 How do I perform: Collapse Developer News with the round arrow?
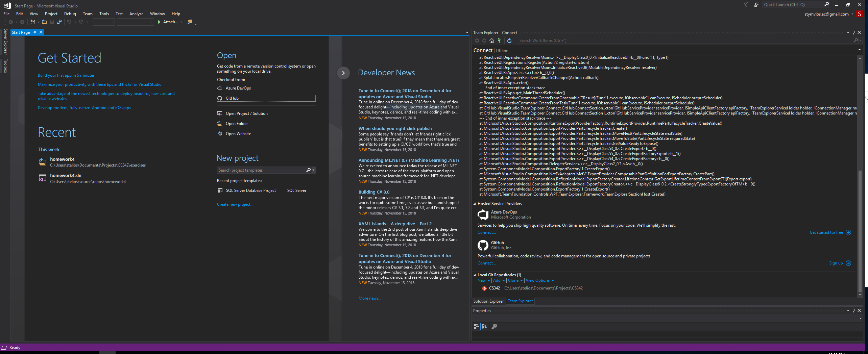343,73
